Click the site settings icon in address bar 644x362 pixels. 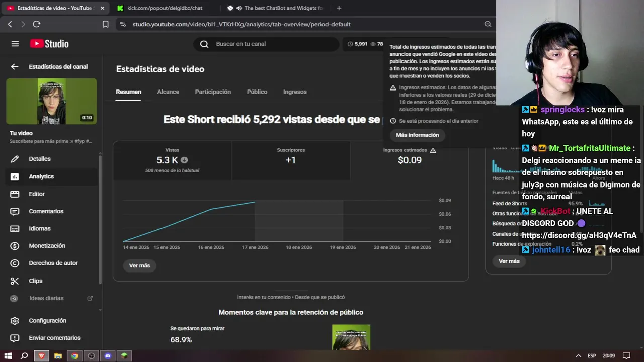(x=123, y=24)
